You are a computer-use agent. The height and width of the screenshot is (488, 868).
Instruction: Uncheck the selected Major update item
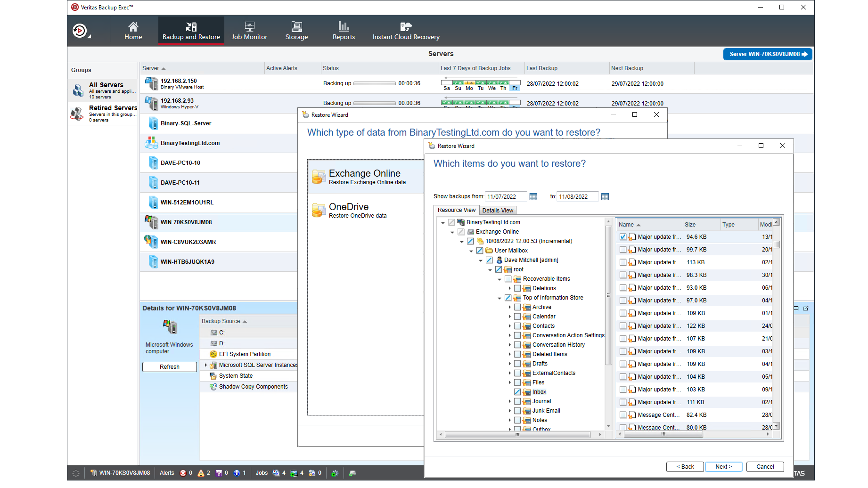(623, 236)
